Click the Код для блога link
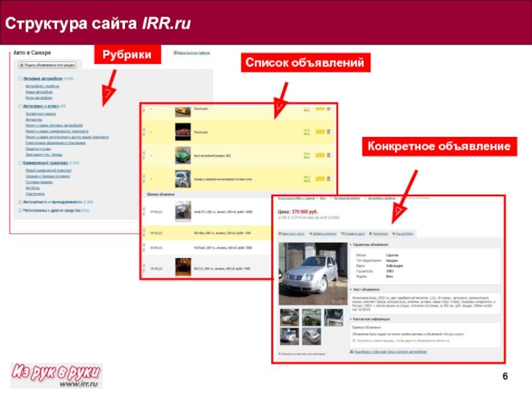The height and width of the screenshot is (399, 532). tap(404, 234)
